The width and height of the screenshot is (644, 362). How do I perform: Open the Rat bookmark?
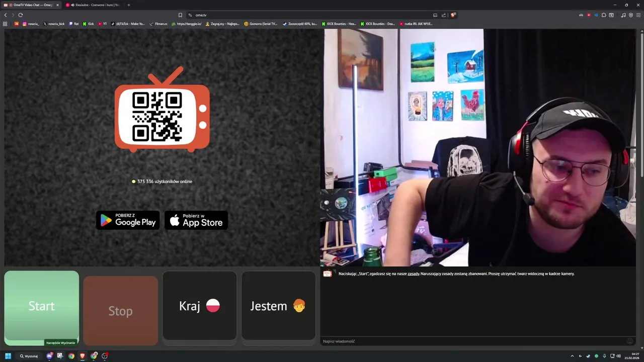(x=74, y=24)
